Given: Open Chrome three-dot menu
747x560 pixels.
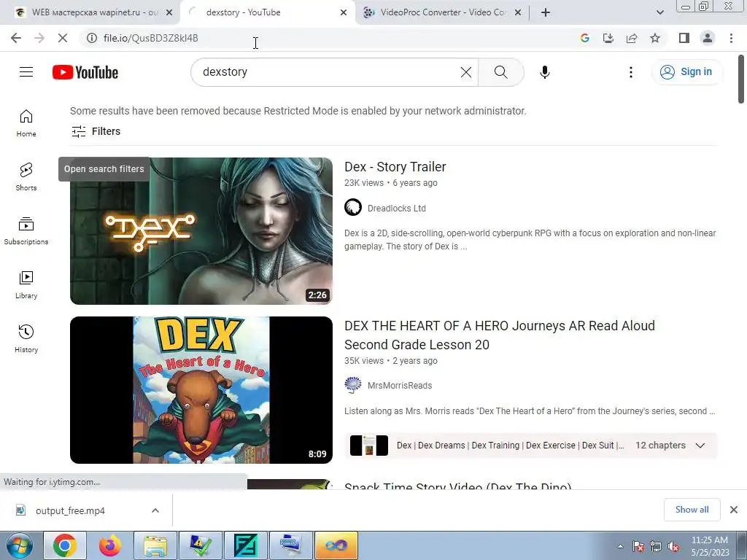Looking at the screenshot, I should (x=731, y=38).
